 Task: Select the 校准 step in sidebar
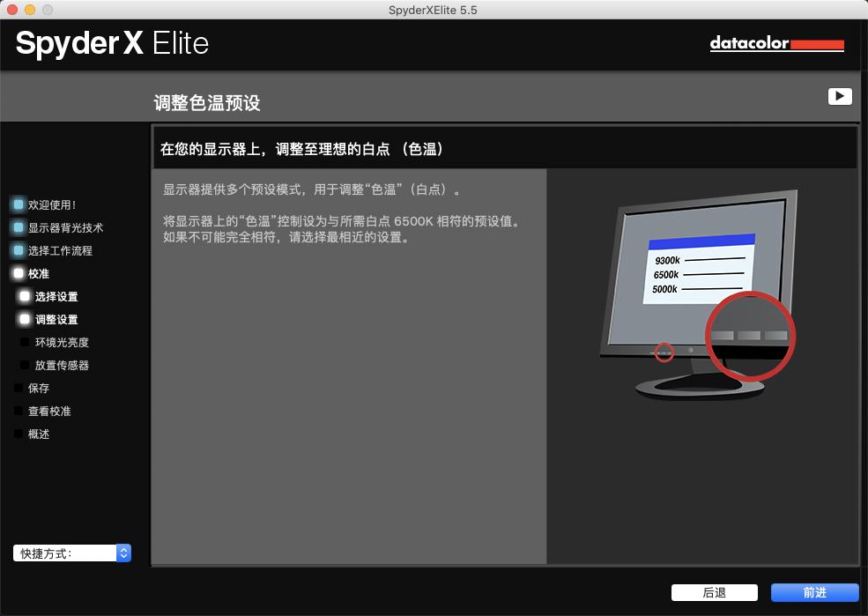click(x=39, y=273)
